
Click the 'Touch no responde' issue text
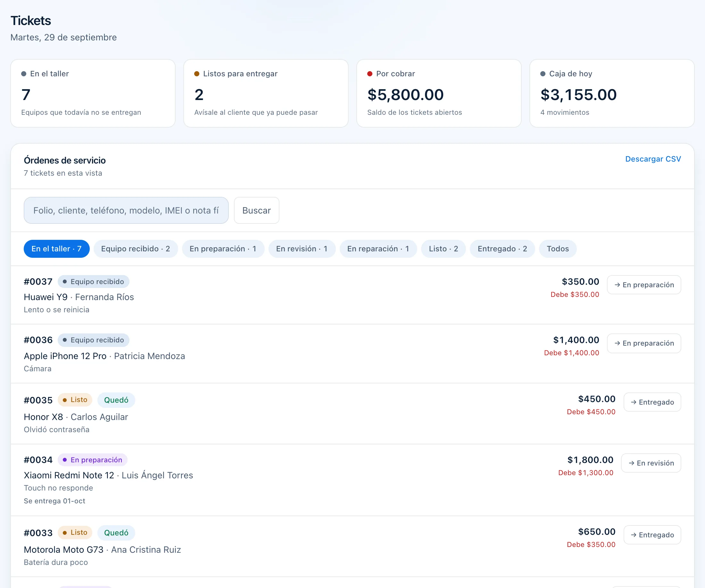58,488
